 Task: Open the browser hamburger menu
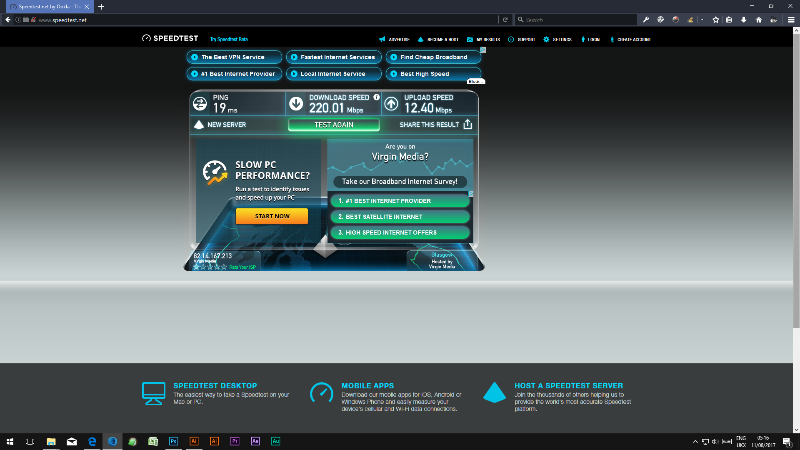(791, 20)
